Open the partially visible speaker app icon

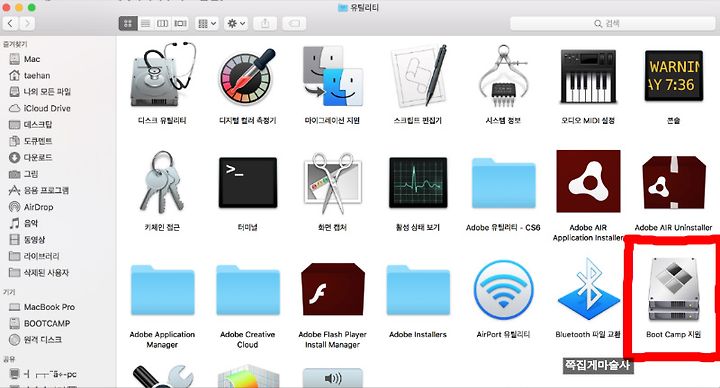tap(332, 377)
